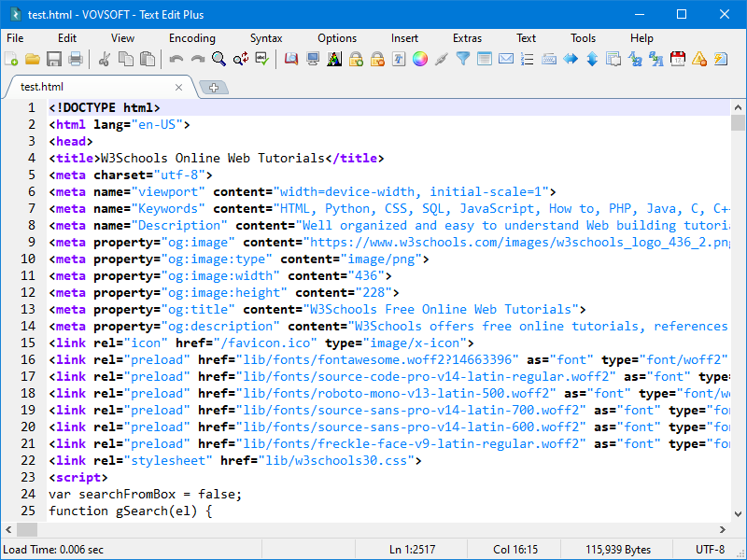Viewport: 747px width, 560px height.
Task: Open the Extras menu
Action: [467, 38]
